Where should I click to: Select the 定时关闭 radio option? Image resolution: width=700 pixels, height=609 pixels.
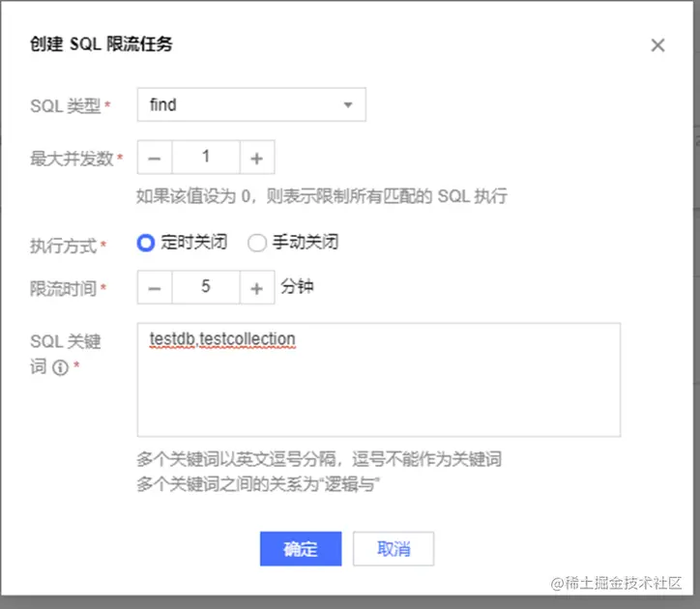click(146, 243)
